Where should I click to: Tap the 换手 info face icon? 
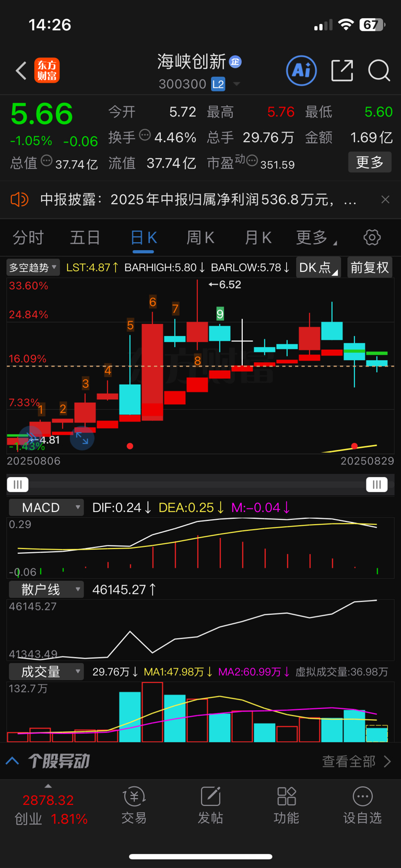click(x=145, y=135)
